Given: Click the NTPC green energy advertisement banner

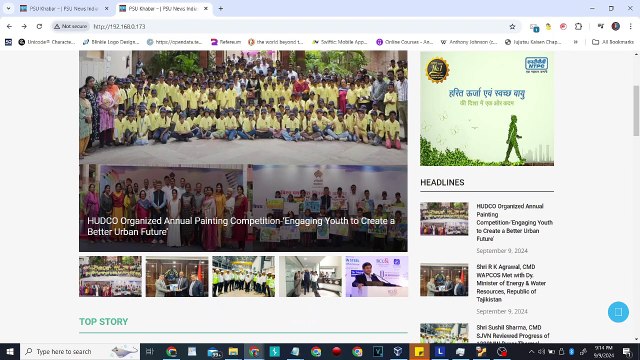Looking at the screenshot, I should click(487, 108).
